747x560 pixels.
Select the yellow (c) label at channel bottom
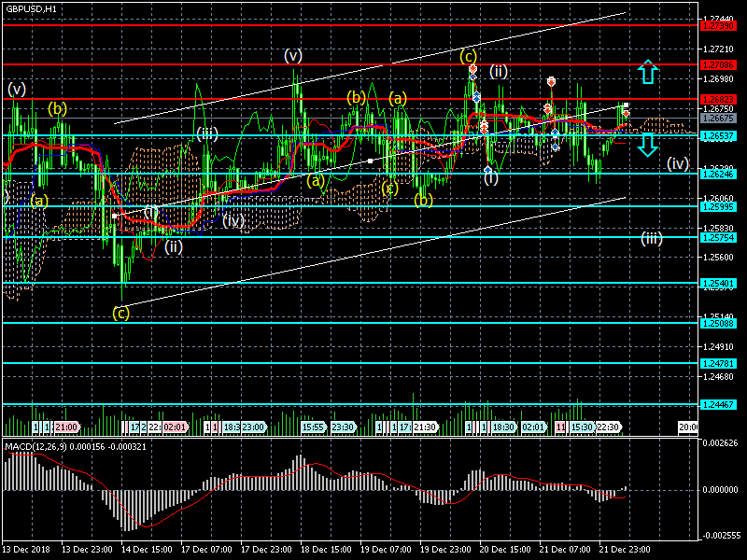[x=120, y=313]
